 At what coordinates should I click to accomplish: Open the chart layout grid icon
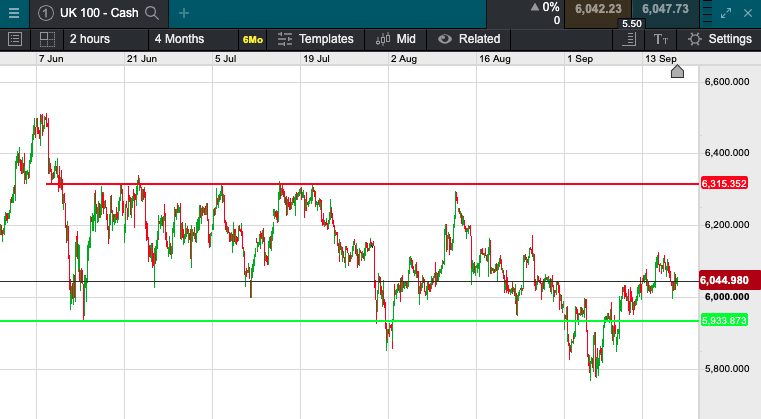click(x=47, y=39)
